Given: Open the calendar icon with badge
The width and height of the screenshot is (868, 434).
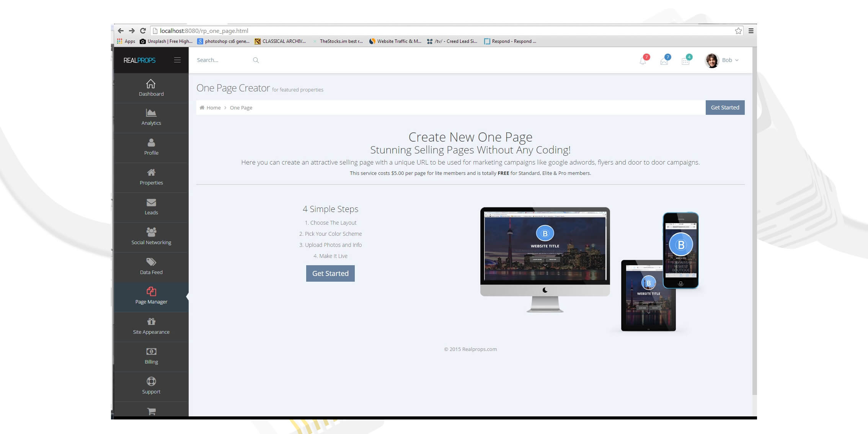Looking at the screenshot, I should coord(685,61).
